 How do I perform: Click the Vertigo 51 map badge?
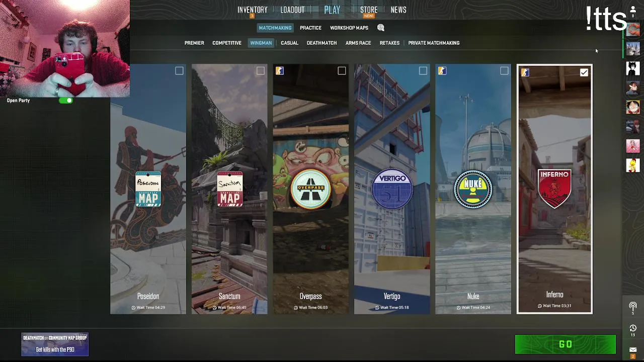coord(392,190)
